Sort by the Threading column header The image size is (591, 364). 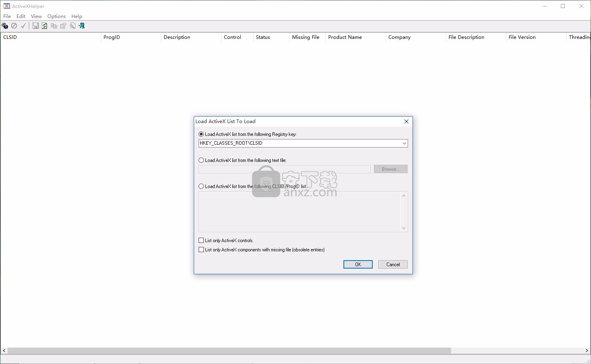579,37
